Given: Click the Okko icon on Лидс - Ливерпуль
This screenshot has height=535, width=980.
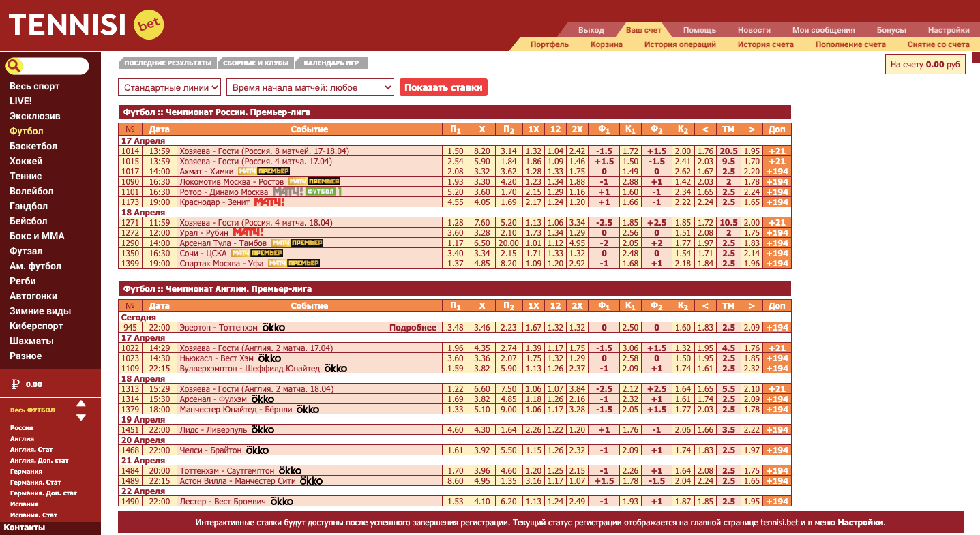Looking at the screenshot, I should [x=263, y=430].
